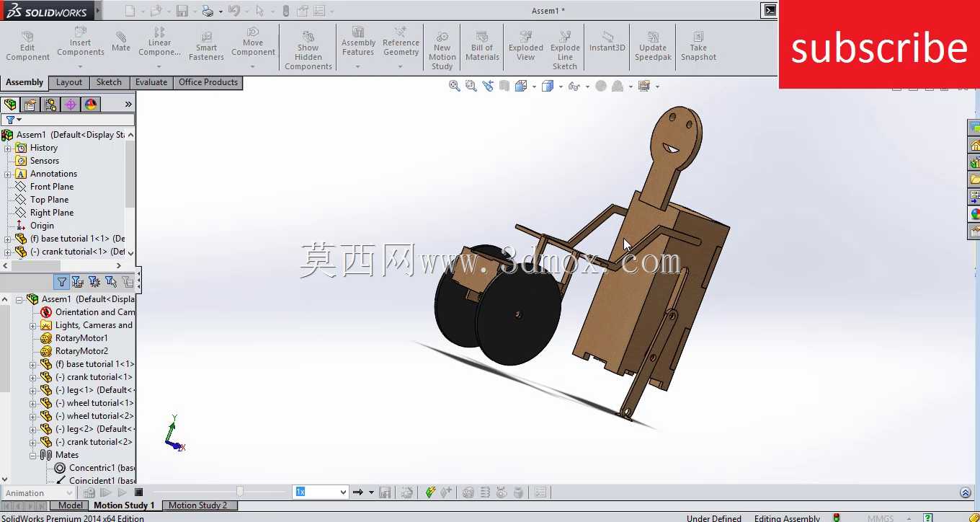Open DisplayManager tab icon

[x=91, y=105]
